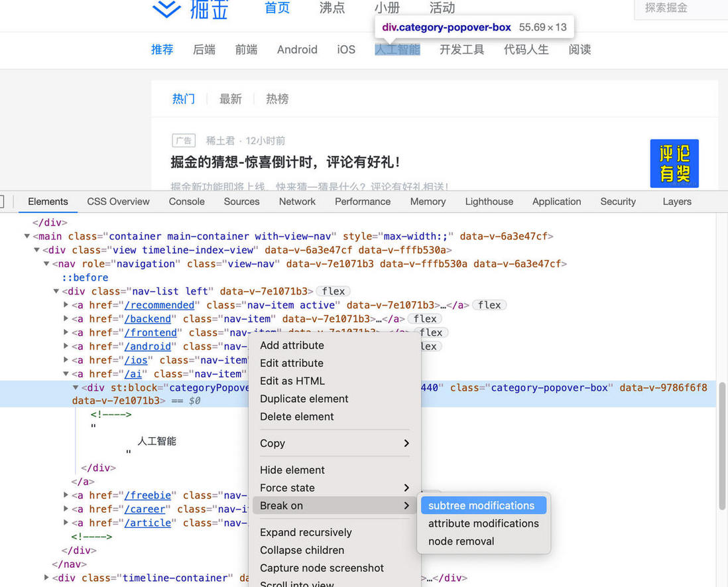Screen dimensions: 728x587
Task: Expand the /ios anchor node
Action: (x=66, y=360)
